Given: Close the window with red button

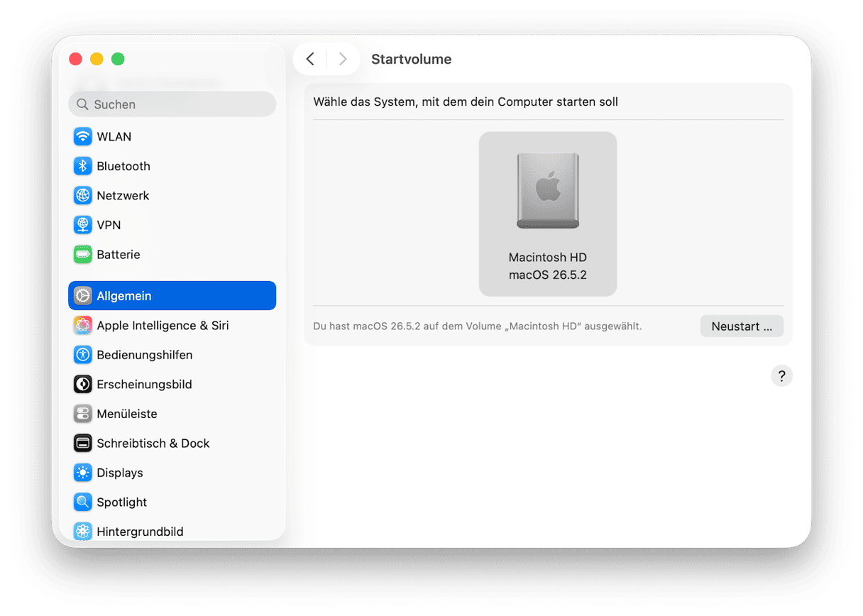Looking at the screenshot, I should click(x=75, y=59).
